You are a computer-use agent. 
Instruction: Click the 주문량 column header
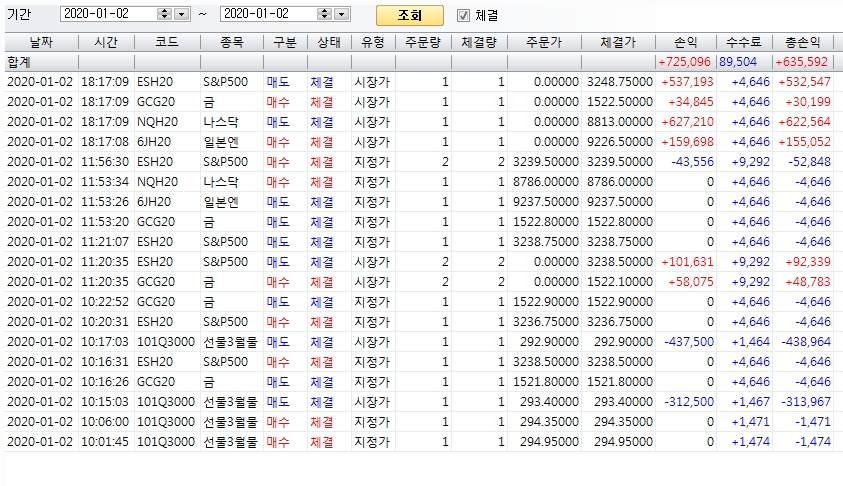[x=423, y=42]
